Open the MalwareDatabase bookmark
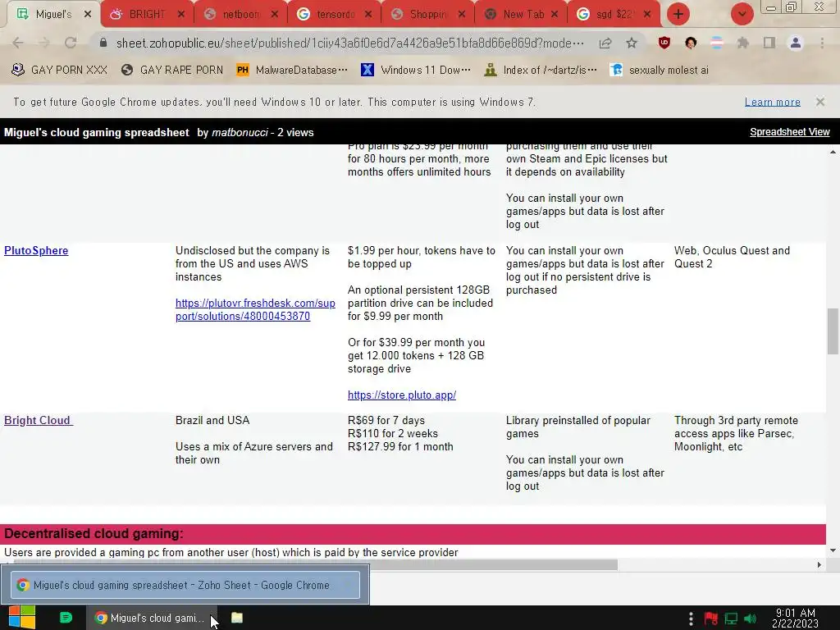 pyautogui.click(x=292, y=70)
